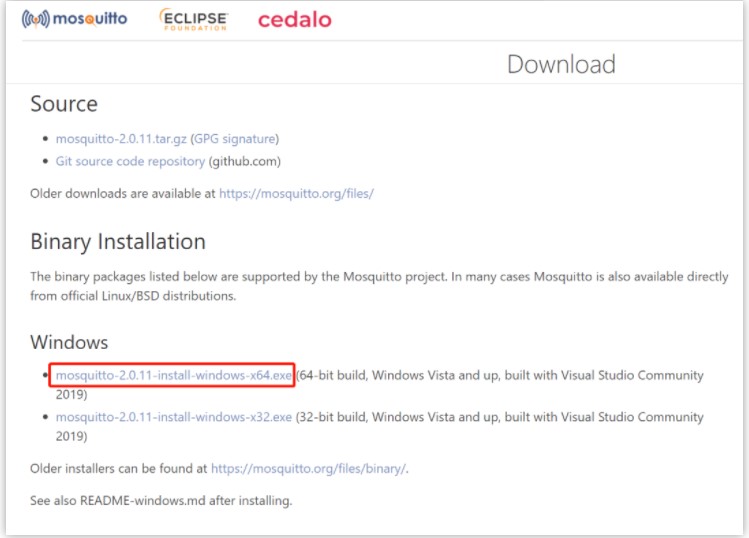Click the mosquitto signal wave icon
Screen dimensions: 749x538
35,20
